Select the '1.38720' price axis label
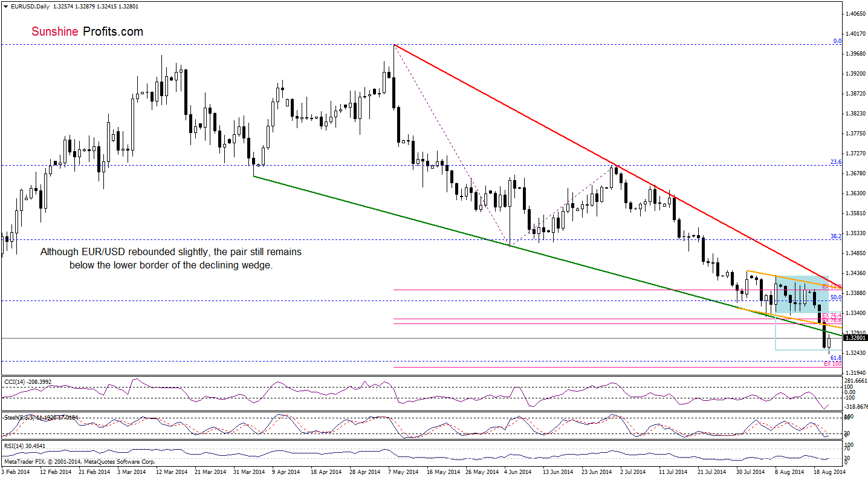This screenshot has height=477, width=868. click(857, 94)
